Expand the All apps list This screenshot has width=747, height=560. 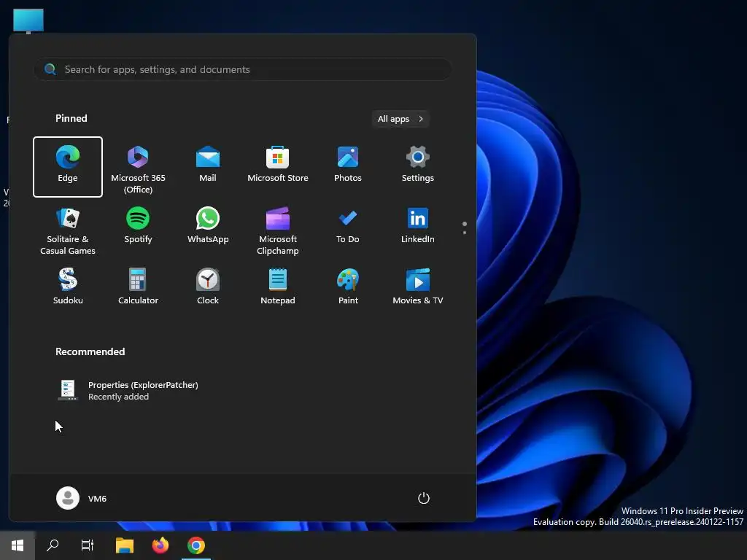tap(400, 119)
